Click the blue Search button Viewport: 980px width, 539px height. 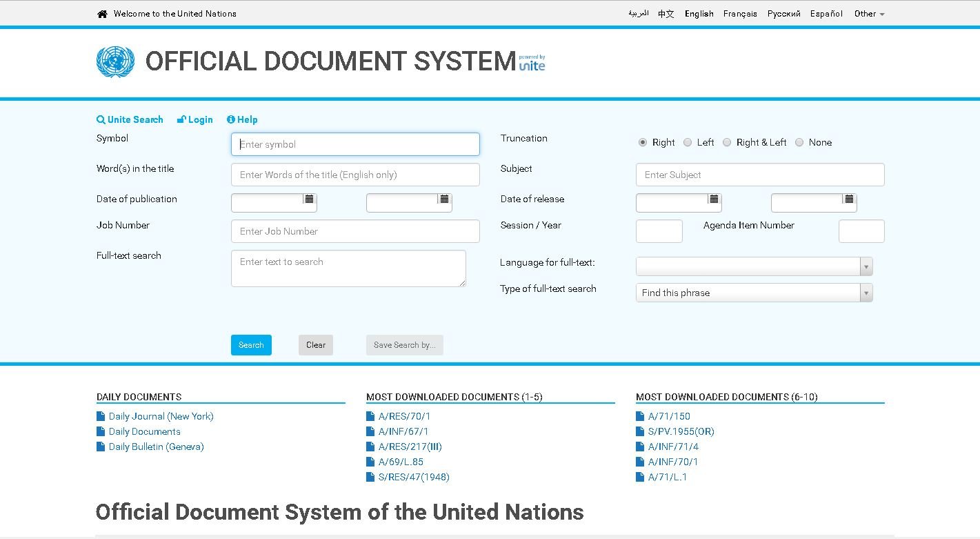tap(251, 345)
